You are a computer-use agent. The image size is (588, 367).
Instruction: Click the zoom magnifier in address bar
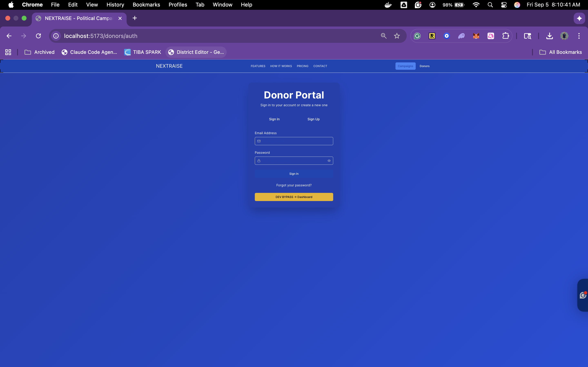point(383,36)
